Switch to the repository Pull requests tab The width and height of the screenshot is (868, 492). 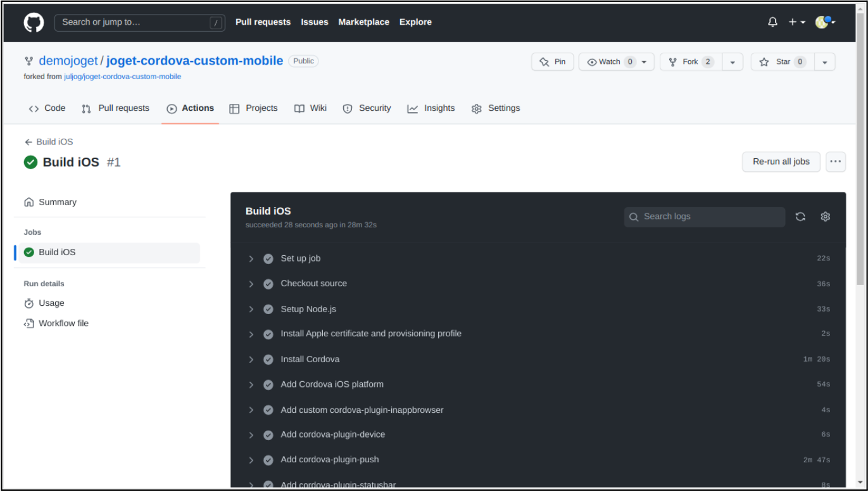[x=116, y=108]
